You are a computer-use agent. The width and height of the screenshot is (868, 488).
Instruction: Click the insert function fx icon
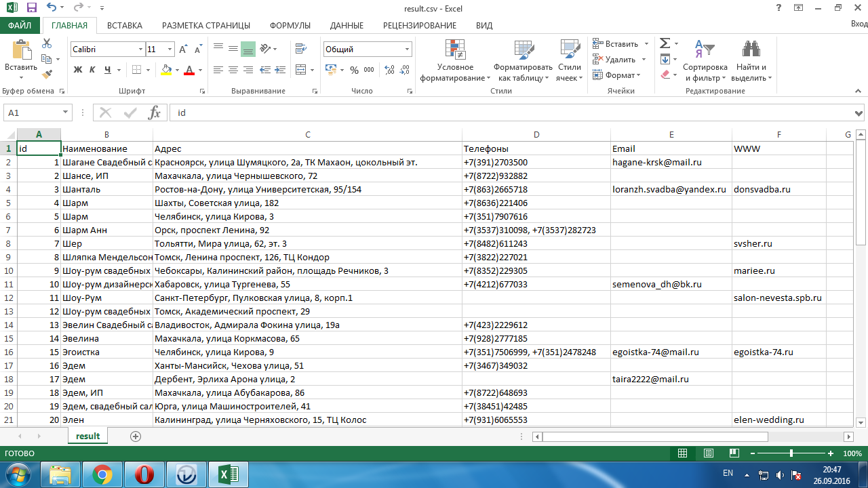click(154, 113)
